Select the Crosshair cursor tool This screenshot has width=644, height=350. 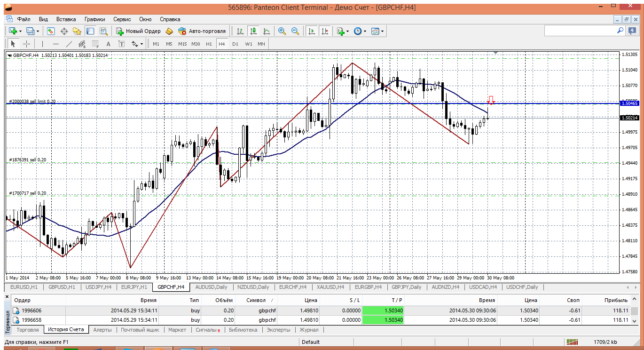[27, 44]
